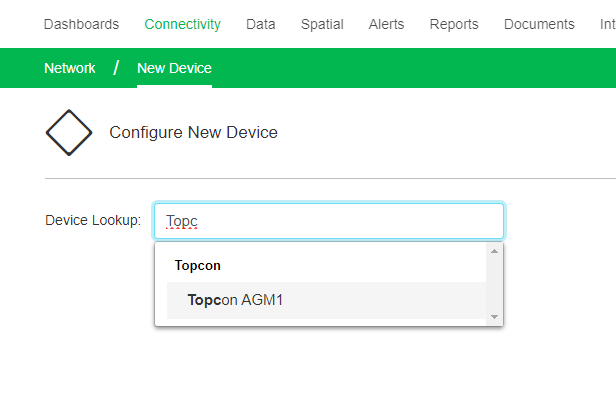Open the Connectivity menu

click(x=183, y=24)
